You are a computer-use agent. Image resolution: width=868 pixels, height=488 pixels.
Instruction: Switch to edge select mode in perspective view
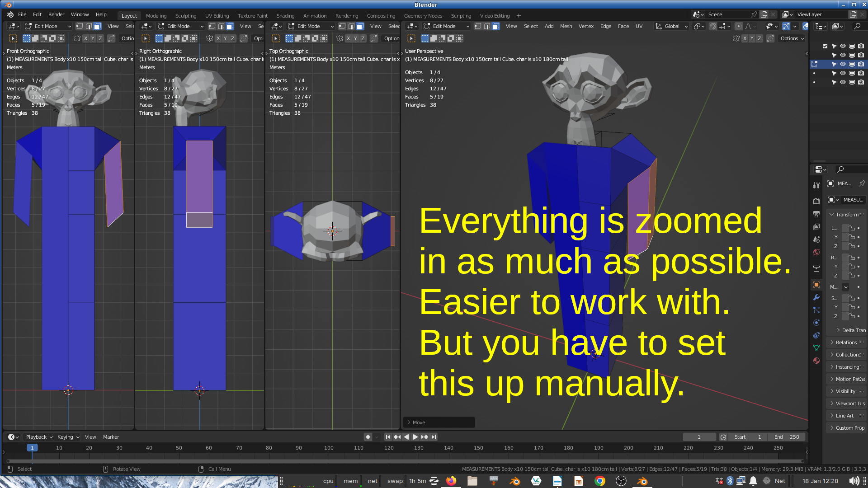[487, 26]
